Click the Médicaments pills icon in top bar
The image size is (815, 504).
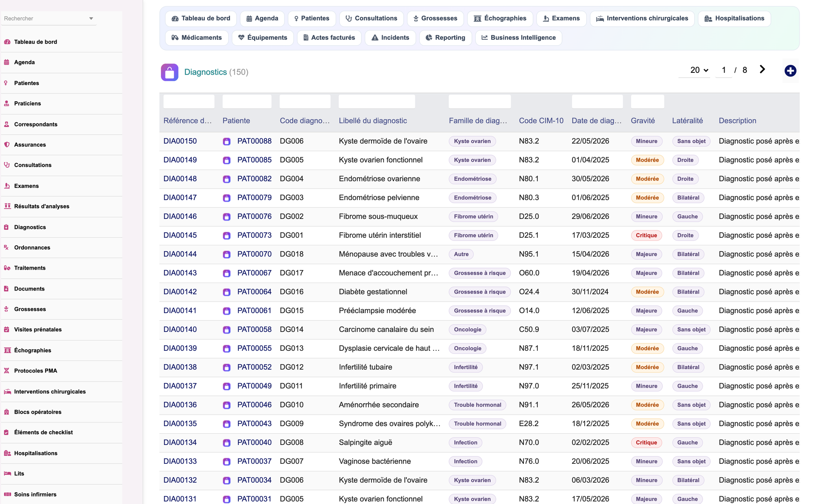pyautogui.click(x=175, y=38)
